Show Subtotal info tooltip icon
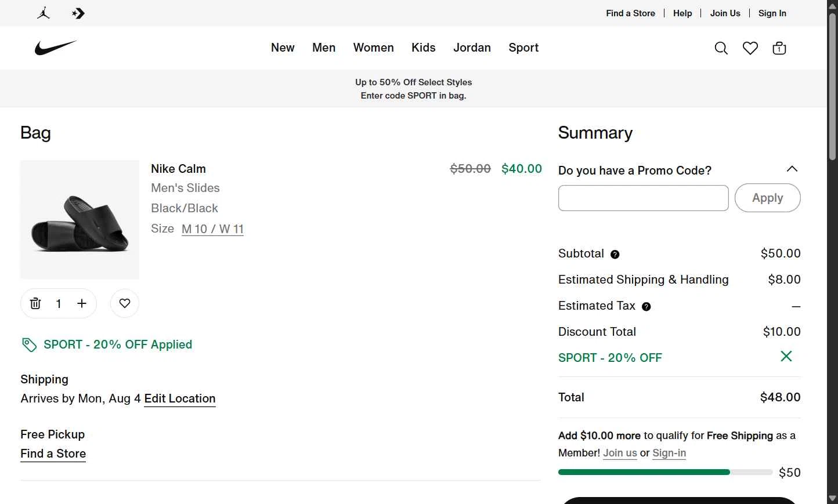This screenshot has width=838, height=504. pyautogui.click(x=615, y=254)
